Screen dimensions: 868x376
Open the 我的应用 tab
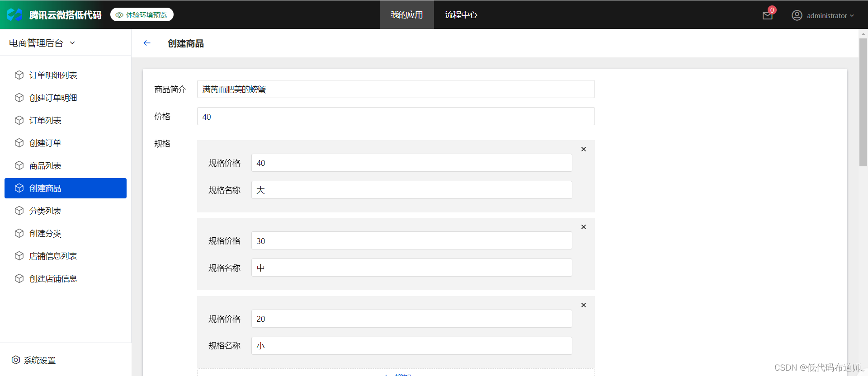407,14
